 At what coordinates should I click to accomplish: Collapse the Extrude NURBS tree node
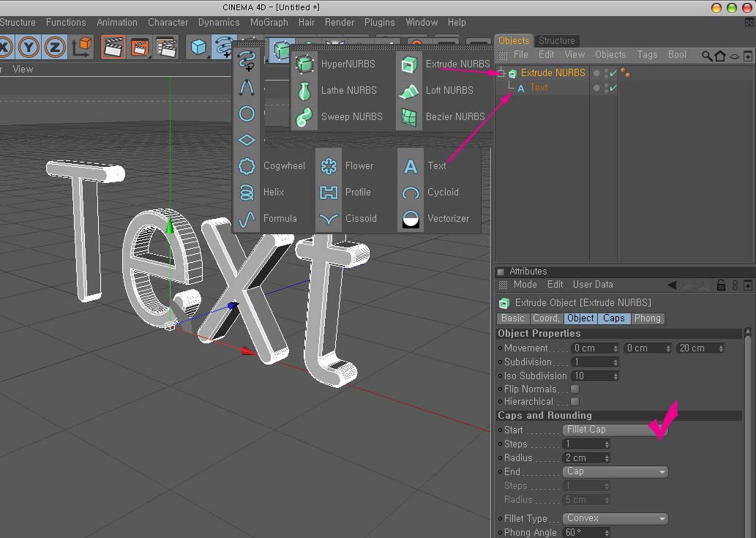point(501,73)
